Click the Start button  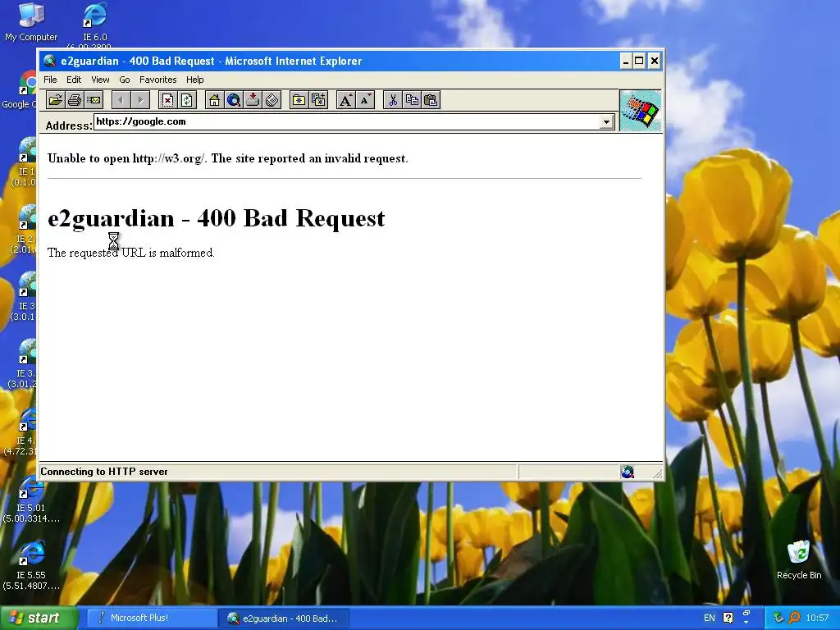tap(39, 618)
